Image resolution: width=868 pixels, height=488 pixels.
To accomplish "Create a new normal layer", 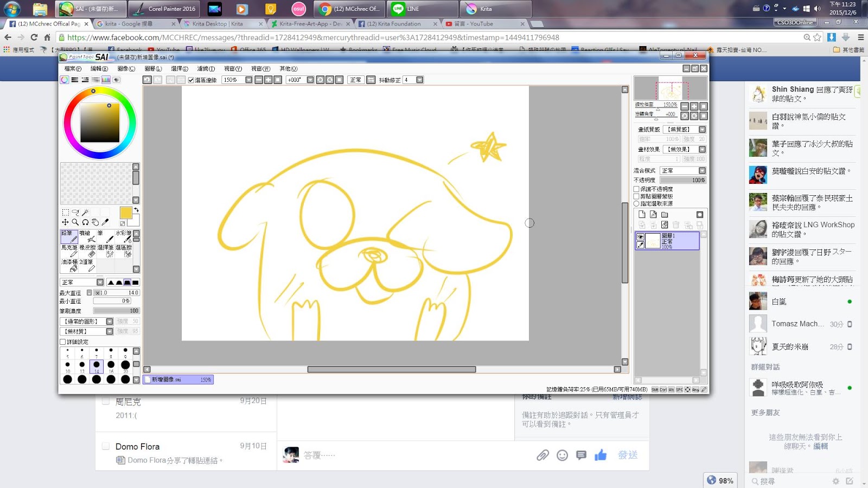I will pos(642,215).
